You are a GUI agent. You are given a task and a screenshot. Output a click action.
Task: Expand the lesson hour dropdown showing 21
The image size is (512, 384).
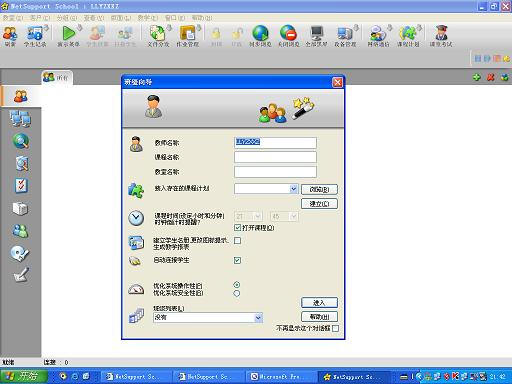click(x=257, y=216)
